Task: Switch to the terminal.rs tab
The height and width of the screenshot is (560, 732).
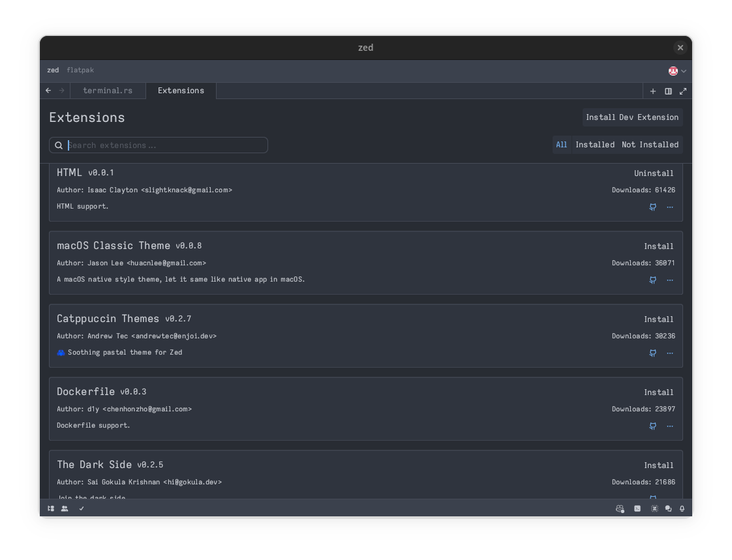Action: pos(108,91)
